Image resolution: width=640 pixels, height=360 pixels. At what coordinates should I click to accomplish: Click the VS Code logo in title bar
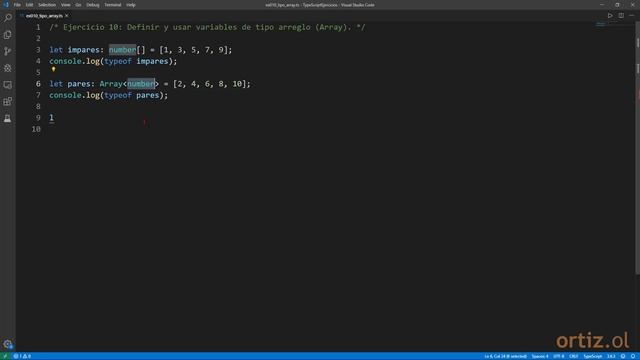6,5
